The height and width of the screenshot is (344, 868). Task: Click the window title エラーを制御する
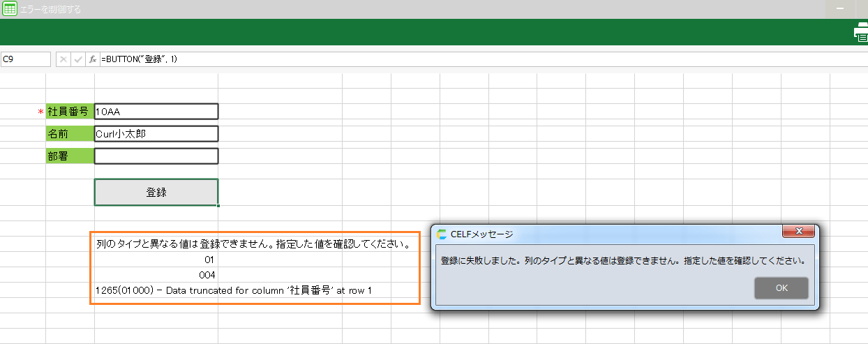(x=50, y=9)
